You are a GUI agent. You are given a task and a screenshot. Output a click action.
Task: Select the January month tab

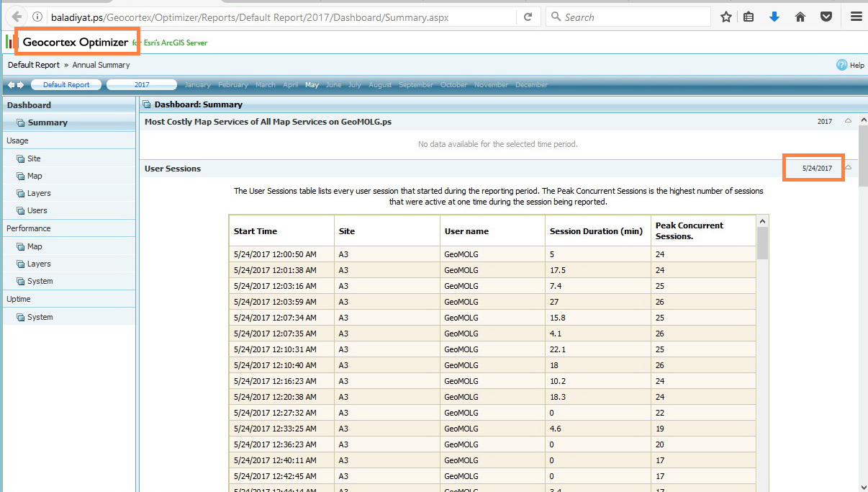pyautogui.click(x=198, y=85)
